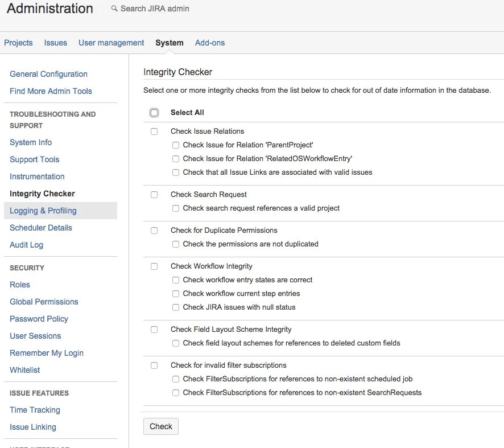
Task: Select Check for Duplicate Permissions checkbox
Action: click(154, 231)
